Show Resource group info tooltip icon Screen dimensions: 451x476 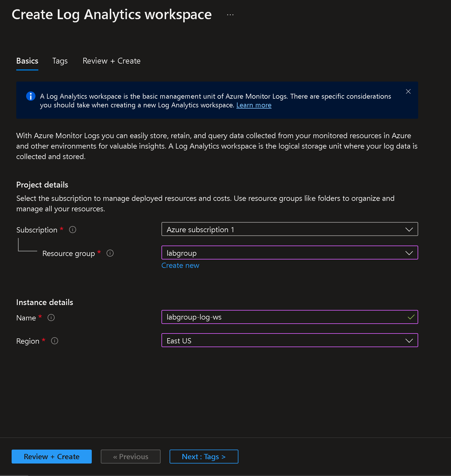tap(110, 253)
